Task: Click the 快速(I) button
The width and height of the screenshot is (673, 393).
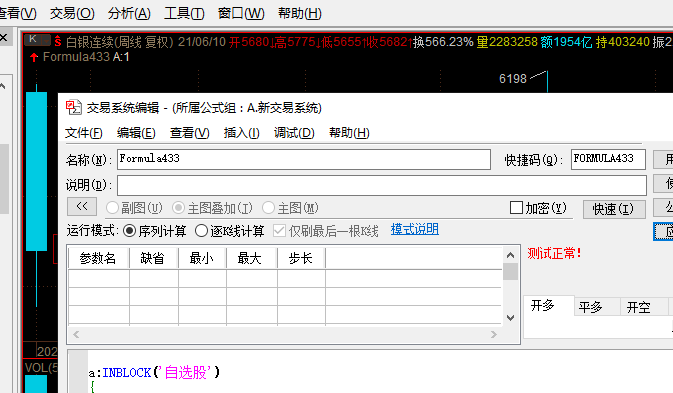Action: (613, 209)
